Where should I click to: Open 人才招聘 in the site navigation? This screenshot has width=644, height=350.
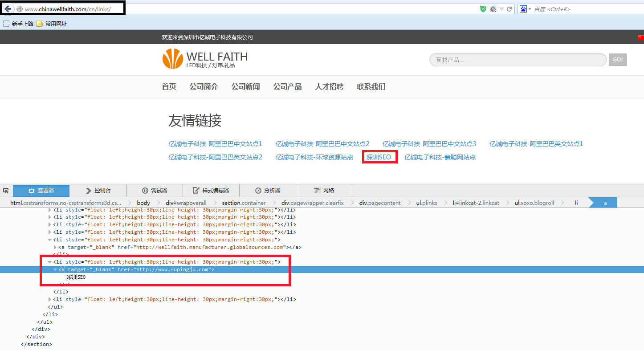coord(329,87)
